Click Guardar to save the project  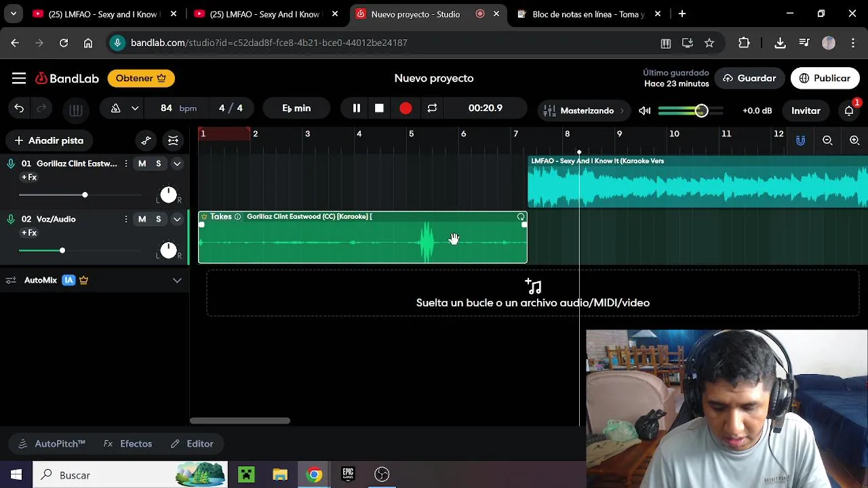coord(749,79)
